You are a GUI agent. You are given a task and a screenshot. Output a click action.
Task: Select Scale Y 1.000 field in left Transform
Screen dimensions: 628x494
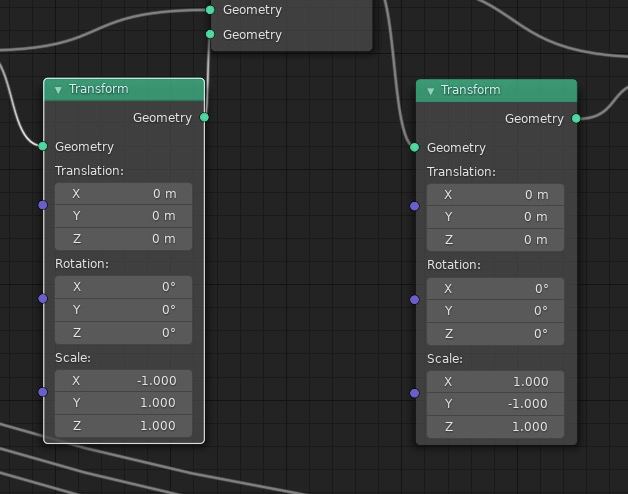click(x=123, y=403)
